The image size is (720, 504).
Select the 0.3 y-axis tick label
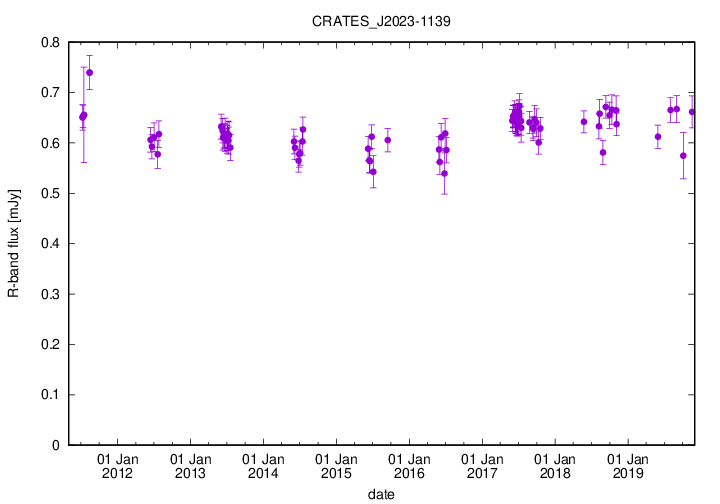[x=48, y=294]
